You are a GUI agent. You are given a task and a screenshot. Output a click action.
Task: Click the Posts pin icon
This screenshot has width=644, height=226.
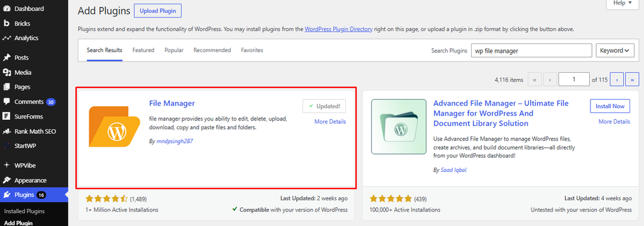pos(6,58)
